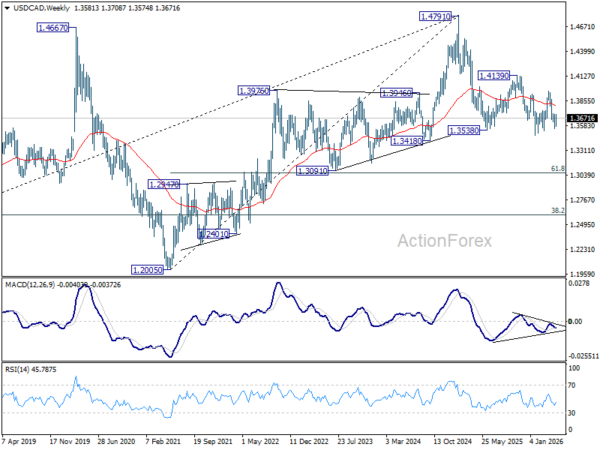The image size is (600, 450).
Task: Select the 1.30910 price label
Action: (313, 171)
